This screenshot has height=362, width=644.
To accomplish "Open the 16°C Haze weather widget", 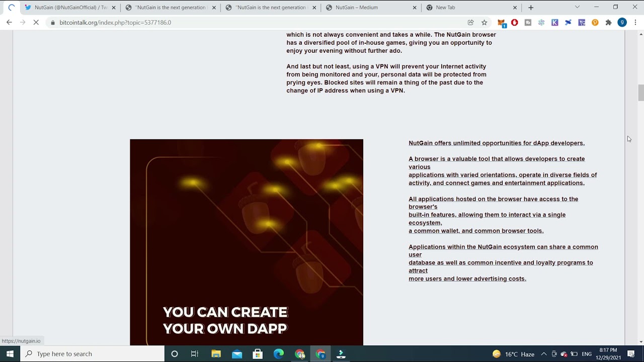I will (513, 354).
